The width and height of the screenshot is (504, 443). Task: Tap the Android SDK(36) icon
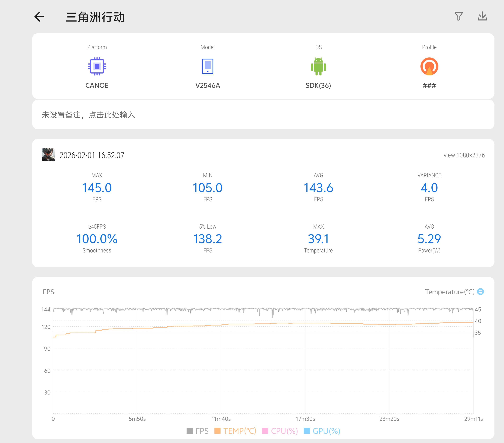(x=318, y=66)
